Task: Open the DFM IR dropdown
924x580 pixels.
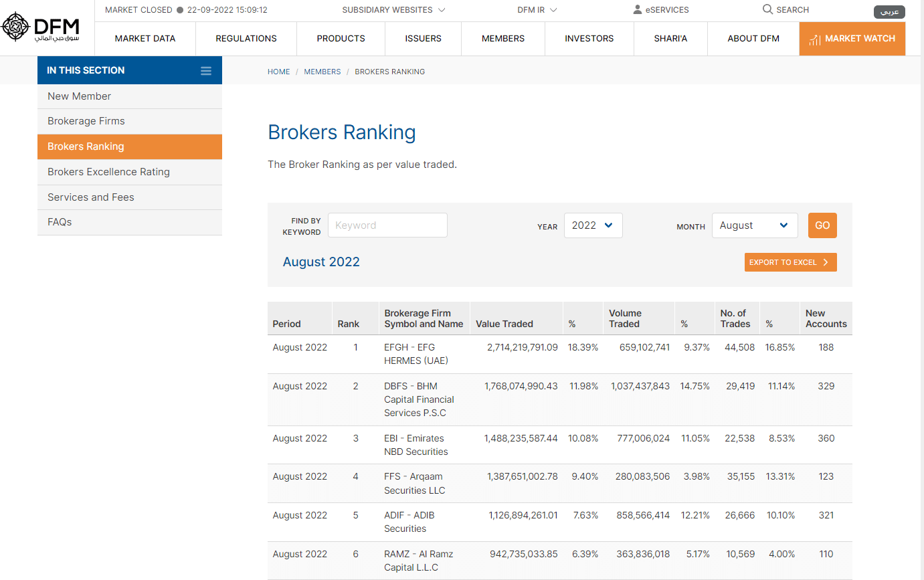Action: click(536, 9)
